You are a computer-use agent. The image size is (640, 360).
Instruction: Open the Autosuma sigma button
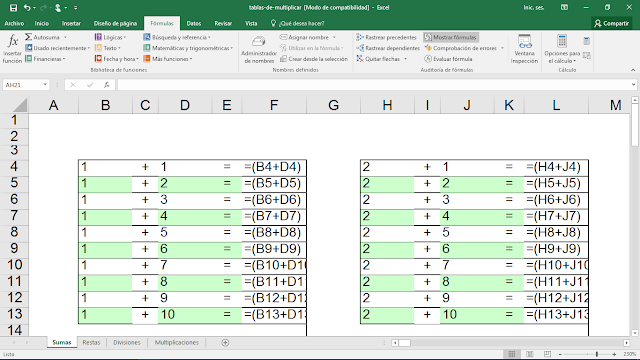[x=46, y=37]
